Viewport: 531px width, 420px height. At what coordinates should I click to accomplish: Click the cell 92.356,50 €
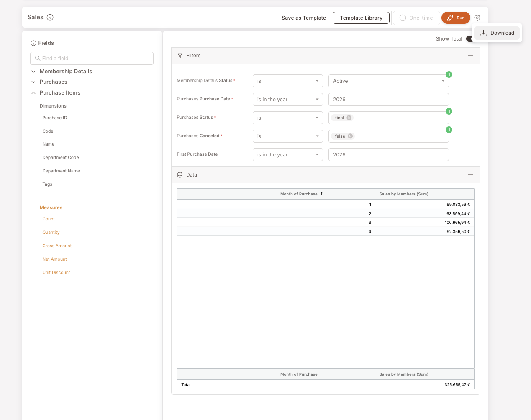[458, 232]
